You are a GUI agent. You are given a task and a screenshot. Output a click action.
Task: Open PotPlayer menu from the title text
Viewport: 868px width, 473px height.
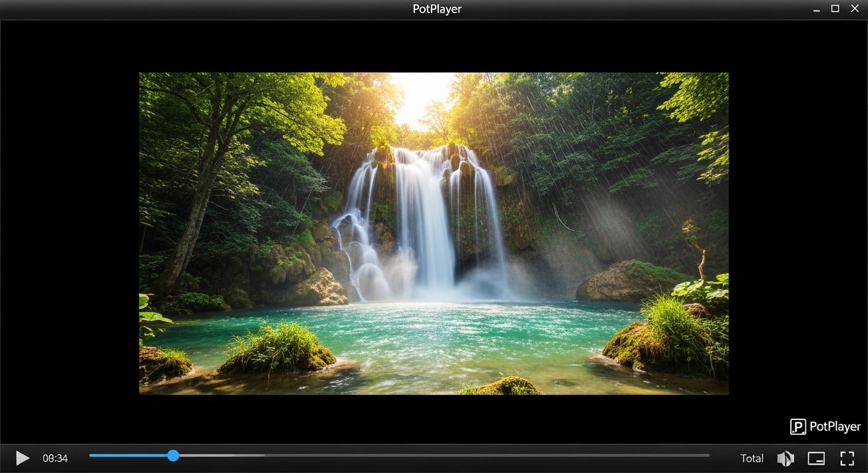coord(436,9)
